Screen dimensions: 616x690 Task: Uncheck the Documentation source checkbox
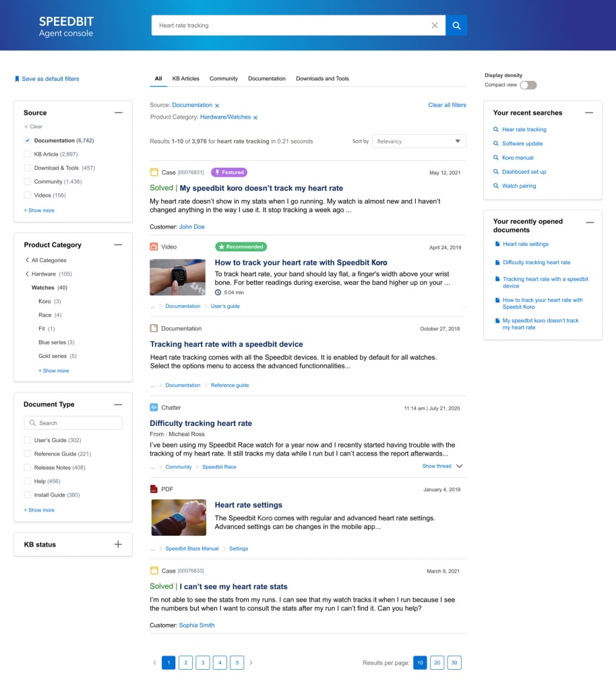coord(28,141)
